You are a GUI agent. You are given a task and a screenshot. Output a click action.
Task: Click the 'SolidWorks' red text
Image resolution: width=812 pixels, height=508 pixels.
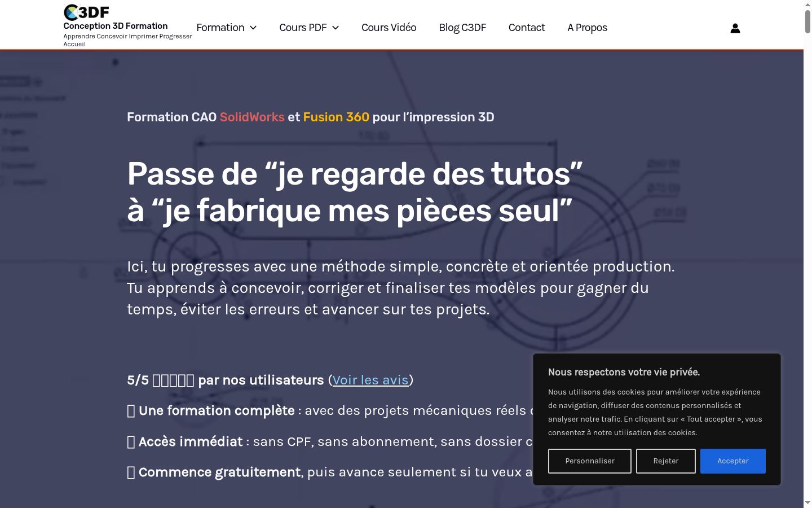point(252,117)
